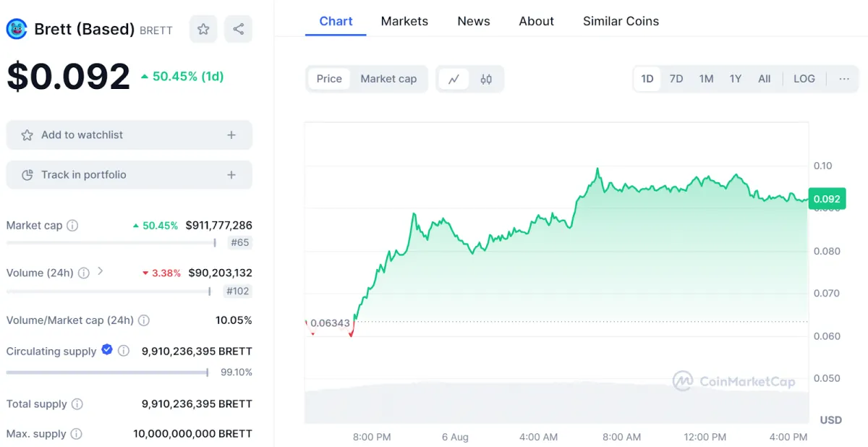Switch to the Markets tab
This screenshot has width=868, height=447.
(404, 21)
